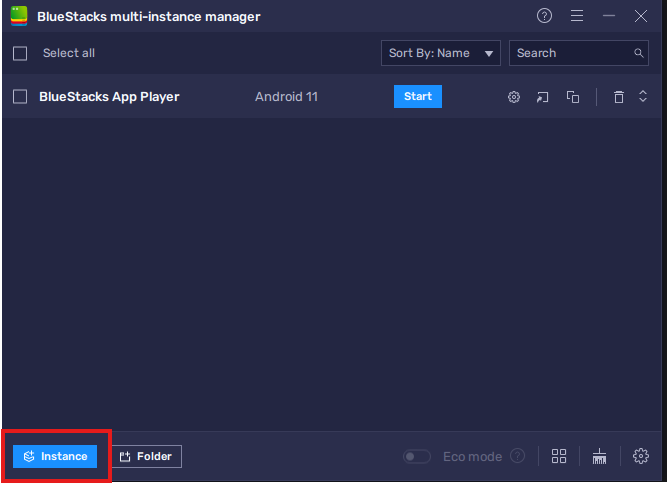This screenshot has width=667, height=484.
Task: Click the reorder up/down arrows on instance row
Action: pyautogui.click(x=643, y=97)
